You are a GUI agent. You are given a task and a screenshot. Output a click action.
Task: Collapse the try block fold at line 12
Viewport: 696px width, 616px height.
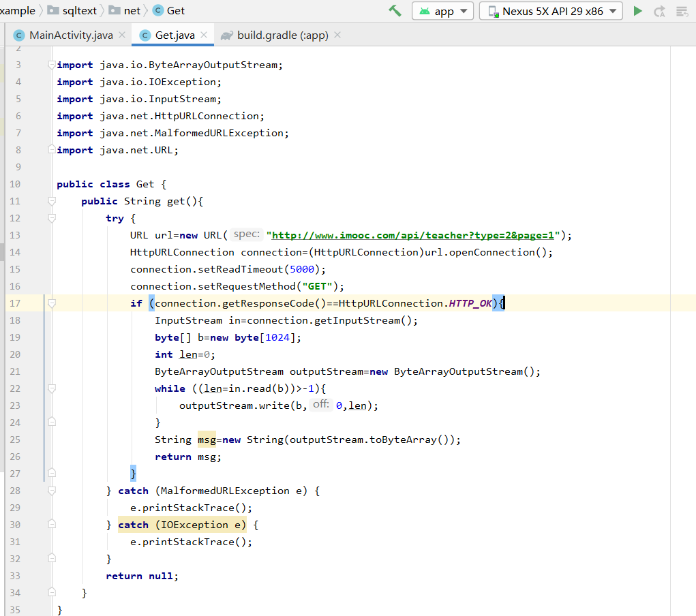tap(52, 218)
